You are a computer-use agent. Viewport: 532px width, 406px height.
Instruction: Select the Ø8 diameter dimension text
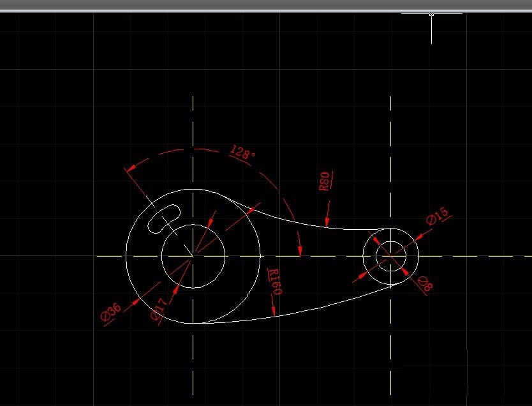pyautogui.click(x=425, y=284)
